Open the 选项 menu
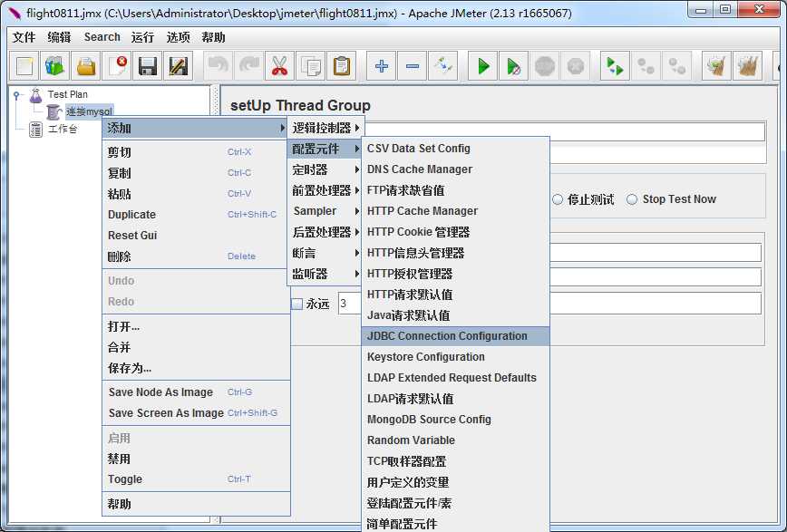The width and height of the screenshot is (787, 532). click(179, 37)
